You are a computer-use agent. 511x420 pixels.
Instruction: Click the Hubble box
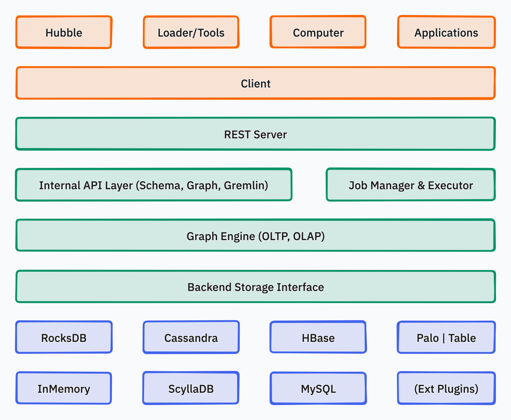(x=63, y=32)
